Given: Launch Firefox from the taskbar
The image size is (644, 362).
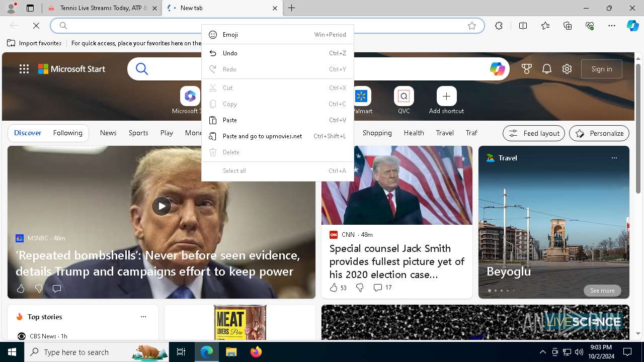Looking at the screenshot, I should pyautogui.click(x=256, y=352).
